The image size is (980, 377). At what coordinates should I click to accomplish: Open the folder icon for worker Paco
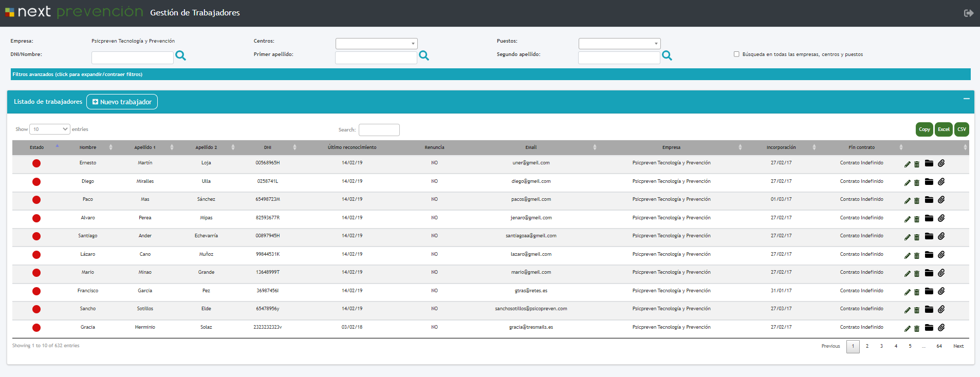coord(929,200)
